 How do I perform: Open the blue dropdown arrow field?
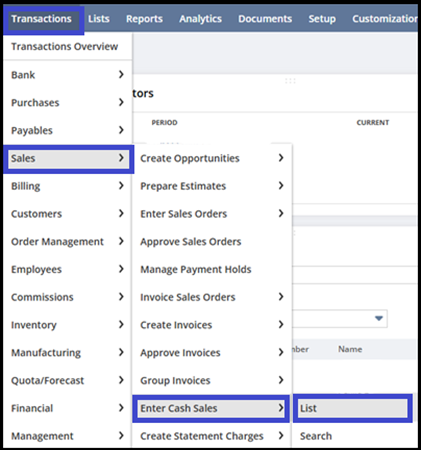[379, 318]
